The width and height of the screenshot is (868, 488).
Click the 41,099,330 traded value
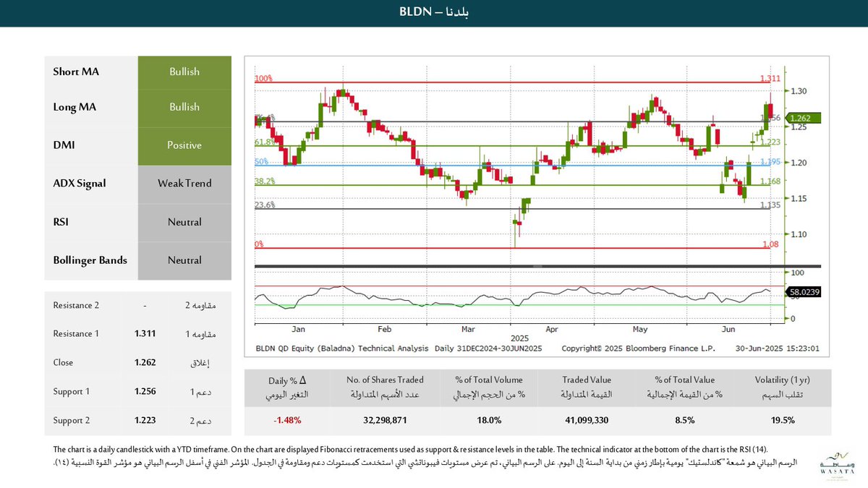tap(587, 420)
